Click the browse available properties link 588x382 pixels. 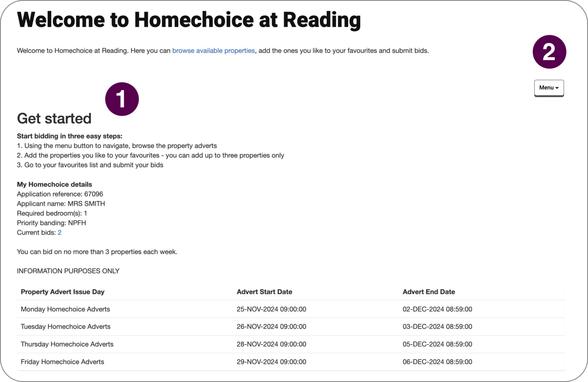point(214,50)
